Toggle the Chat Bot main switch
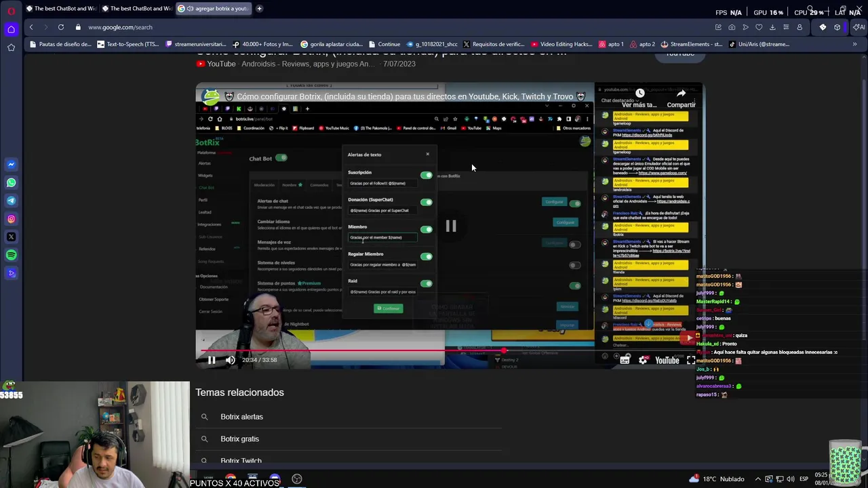868x488 pixels. click(x=281, y=158)
